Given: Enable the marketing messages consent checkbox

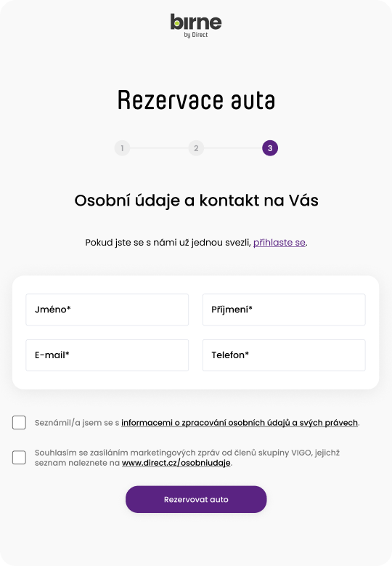Looking at the screenshot, I should (19, 457).
